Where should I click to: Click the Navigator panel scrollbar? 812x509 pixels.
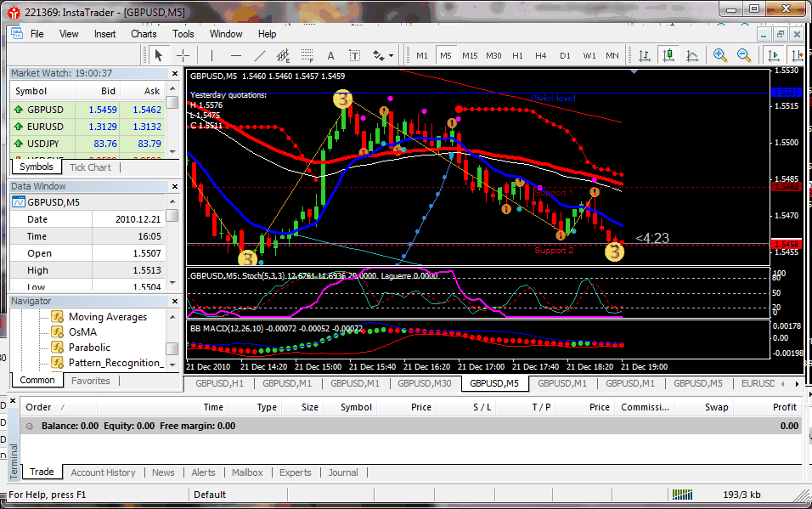[x=173, y=348]
